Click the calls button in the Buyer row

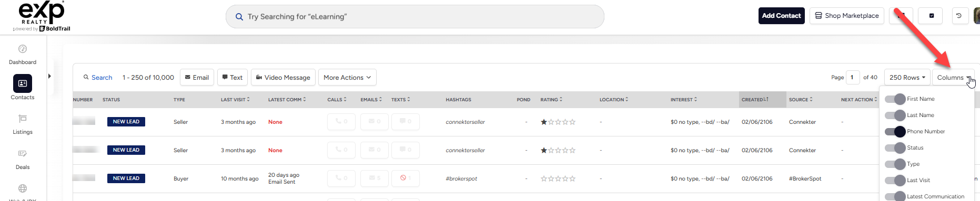tap(341, 178)
